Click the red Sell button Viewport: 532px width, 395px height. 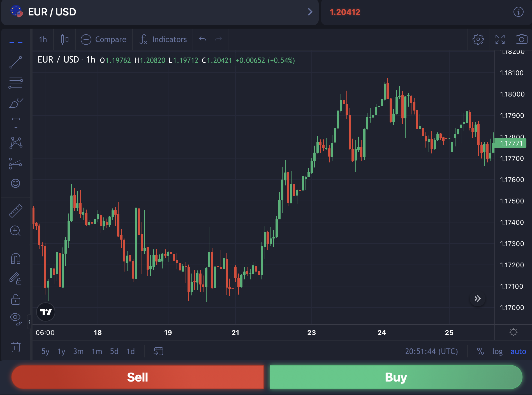tap(137, 377)
